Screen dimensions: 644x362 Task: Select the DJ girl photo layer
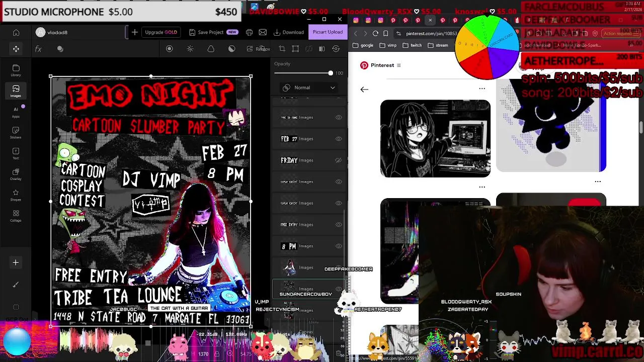coord(309,267)
